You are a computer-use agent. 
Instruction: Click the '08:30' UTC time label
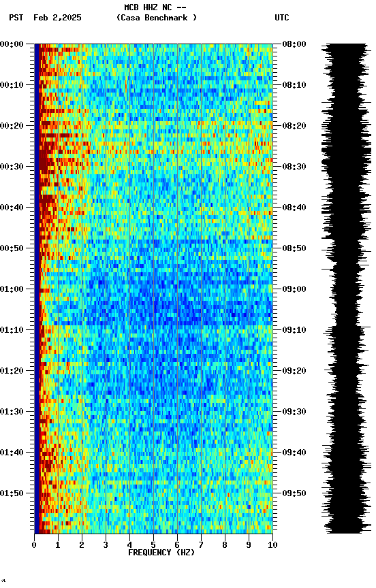294,167
